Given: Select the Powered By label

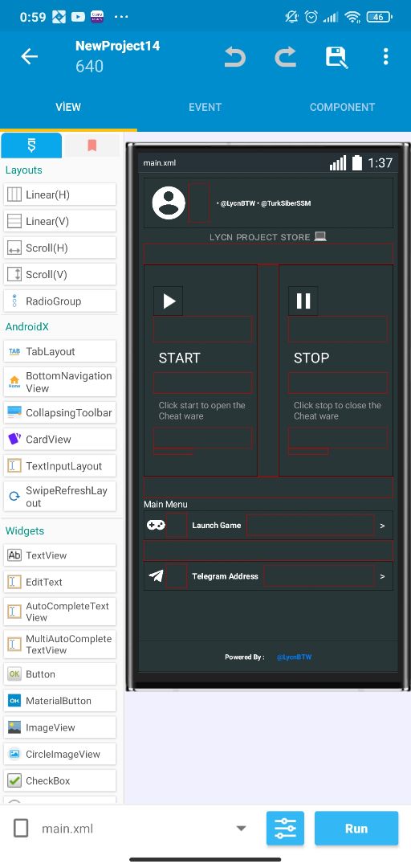Looking at the screenshot, I should [x=245, y=657].
